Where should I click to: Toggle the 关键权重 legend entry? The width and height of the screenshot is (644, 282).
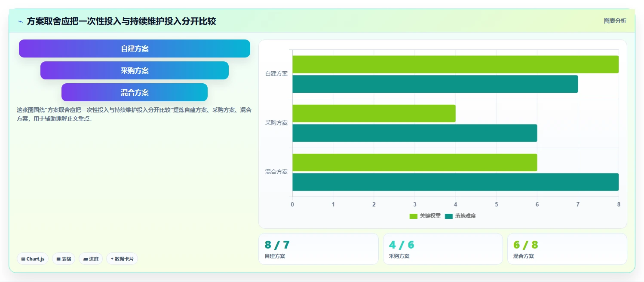(x=425, y=216)
